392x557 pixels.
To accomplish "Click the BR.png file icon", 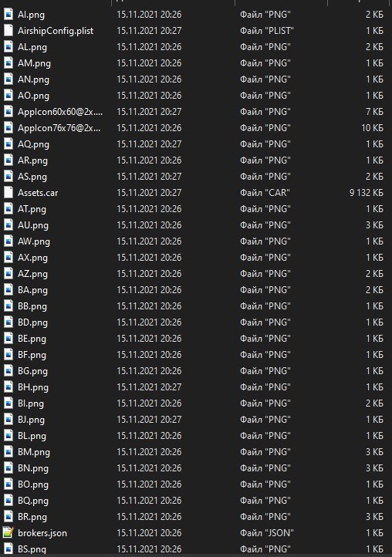I will [x=8, y=517].
